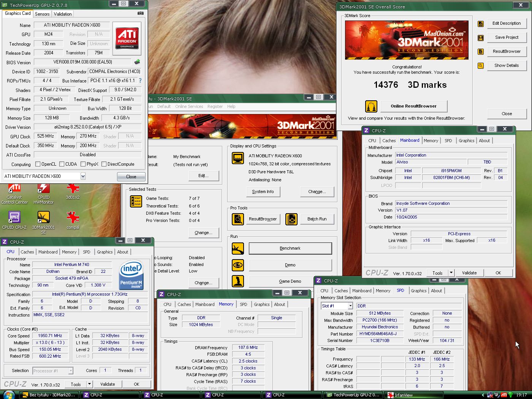Open Bus Interface help question mark
This screenshot has height=399, width=532.
(x=140, y=81)
